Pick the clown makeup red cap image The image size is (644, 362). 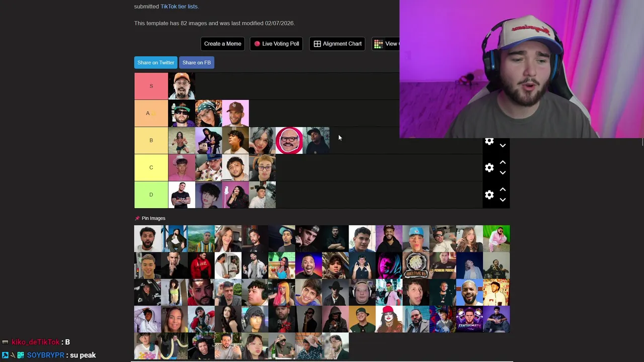tap(389, 319)
